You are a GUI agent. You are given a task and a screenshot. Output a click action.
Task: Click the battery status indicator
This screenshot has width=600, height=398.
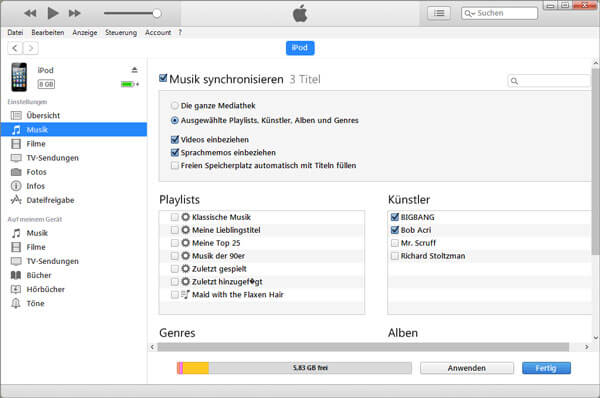click(130, 84)
